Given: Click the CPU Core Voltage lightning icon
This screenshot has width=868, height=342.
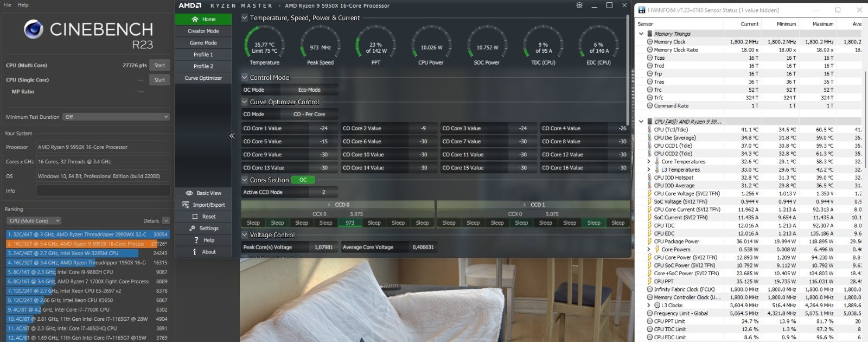Looking at the screenshot, I should pyautogui.click(x=649, y=193).
